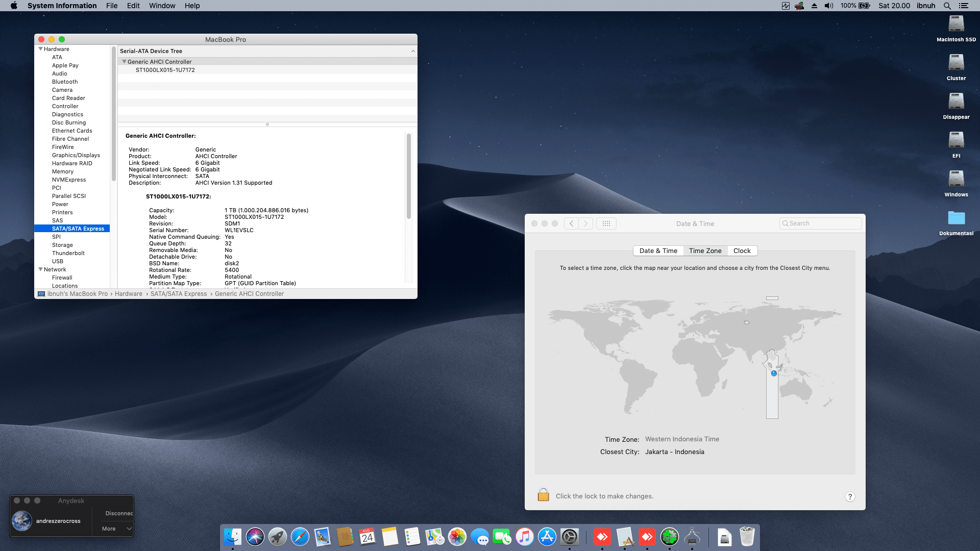Click the lock to allow changes
This screenshot has width=980, height=551.
(x=543, y=495)
